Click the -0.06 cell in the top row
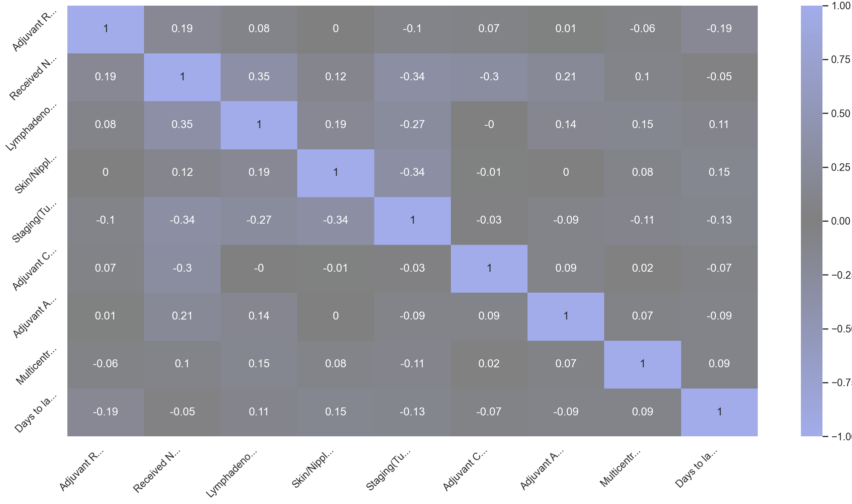Image resolution: width=852 pixels, height=504 pixels. [x=642, y=29]
